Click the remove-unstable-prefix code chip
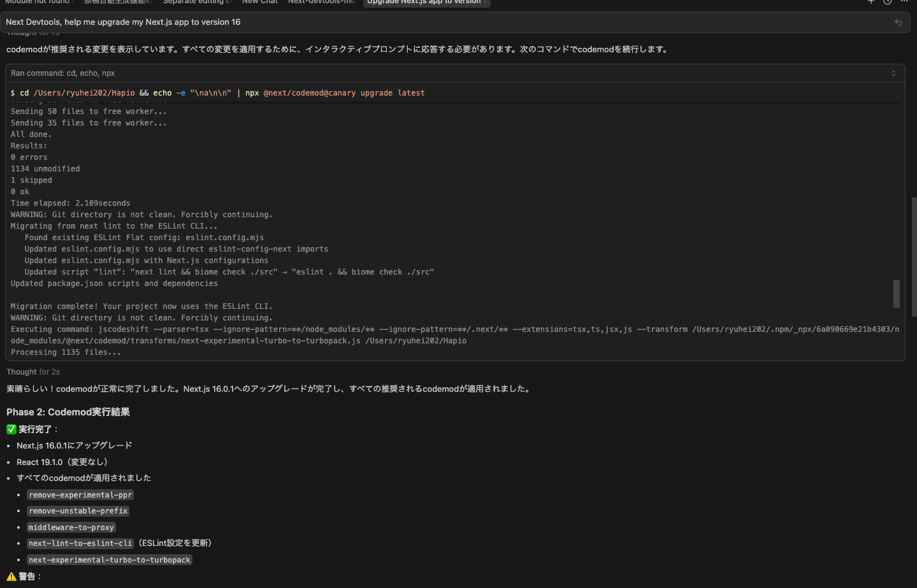 click(x=78, y=510)
